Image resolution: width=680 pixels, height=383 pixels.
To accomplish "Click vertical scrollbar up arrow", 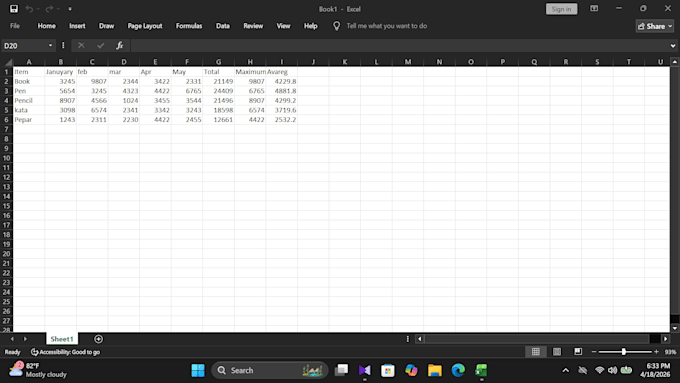I will (675, 62).
